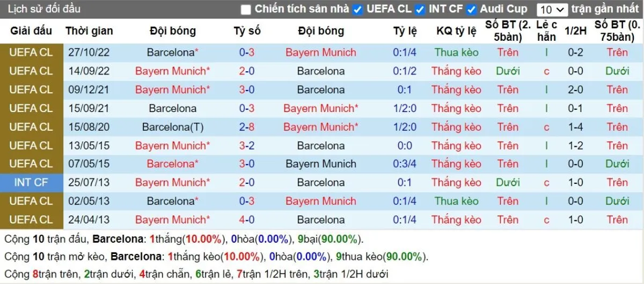Open Barcelona(T) team link
644x284 pixels.
[173, 127]
